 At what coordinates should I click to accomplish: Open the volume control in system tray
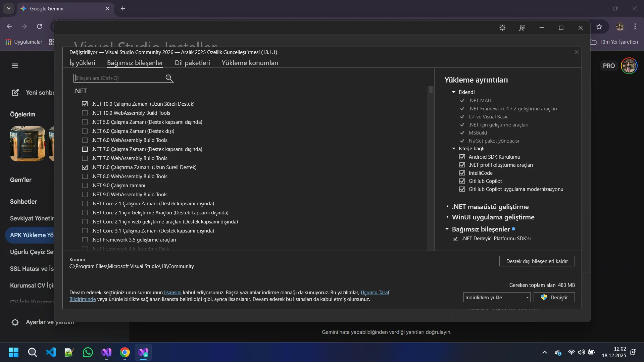pyautogui.click(x=581, y=352)
